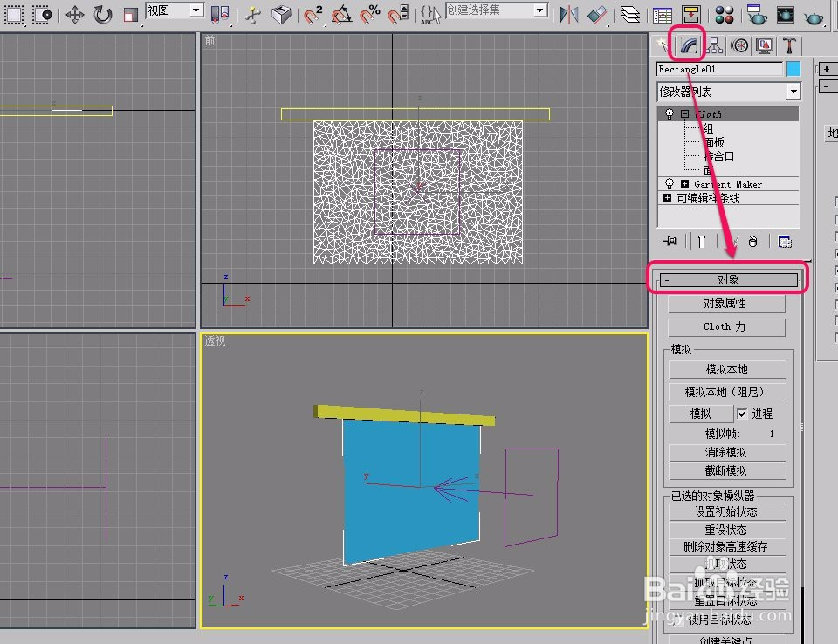Select the Select and Move tool
Screen dimensions: 838x644
[76, 14]
